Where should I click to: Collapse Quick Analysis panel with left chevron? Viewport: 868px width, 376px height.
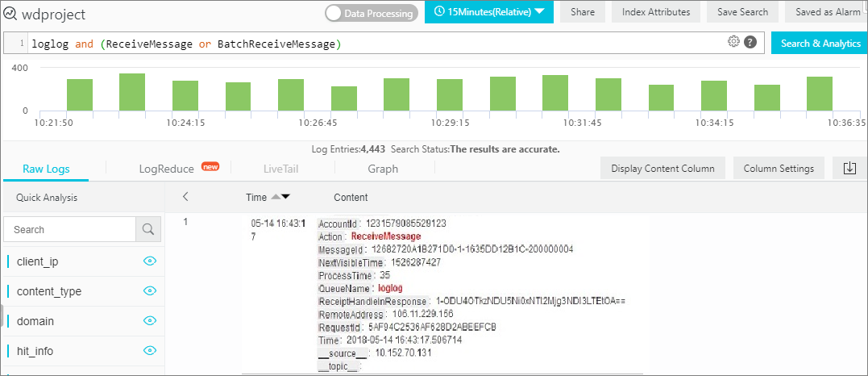point(185,196)
